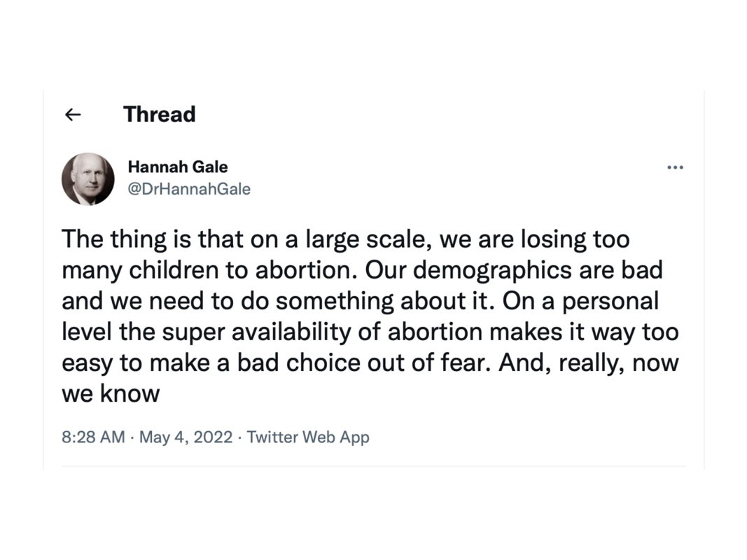
Task: Open the Hannah Gale display name link
Action: tap(177, 167)
